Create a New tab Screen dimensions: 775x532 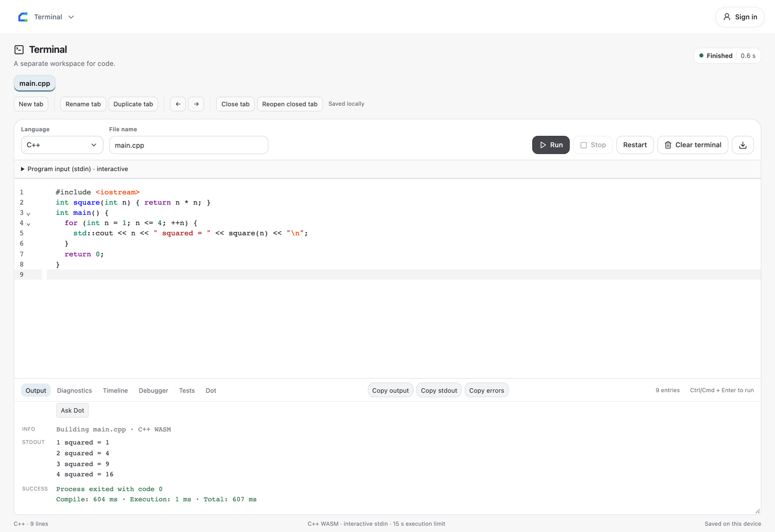pos(31,104)
